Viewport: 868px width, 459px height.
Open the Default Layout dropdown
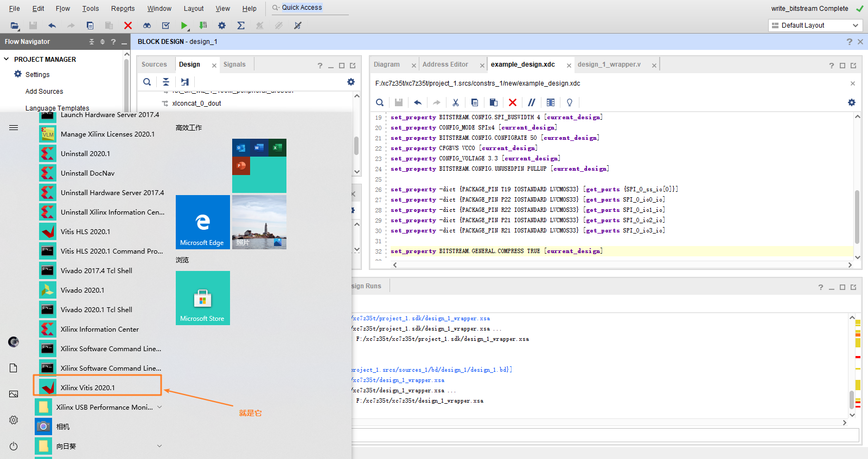pos(815,25)
